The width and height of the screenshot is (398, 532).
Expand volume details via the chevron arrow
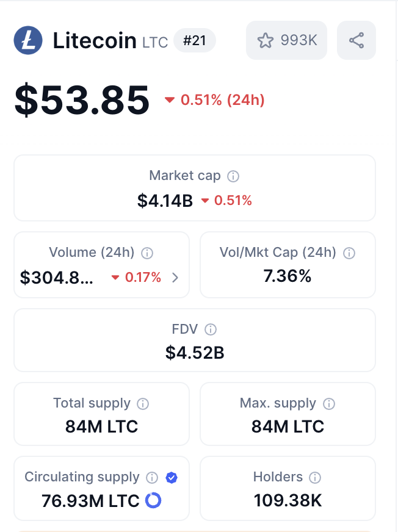click(x=176, y=277)
